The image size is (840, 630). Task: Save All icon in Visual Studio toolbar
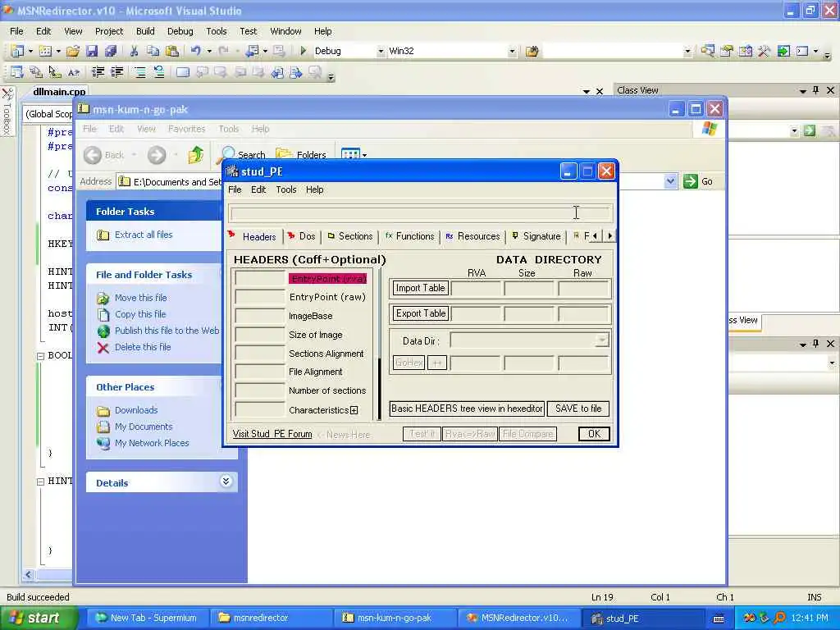(111, 51)
